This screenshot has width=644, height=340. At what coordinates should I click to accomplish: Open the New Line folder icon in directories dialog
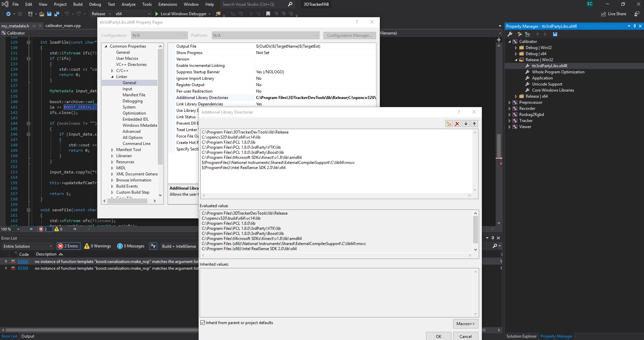[449, 124]
